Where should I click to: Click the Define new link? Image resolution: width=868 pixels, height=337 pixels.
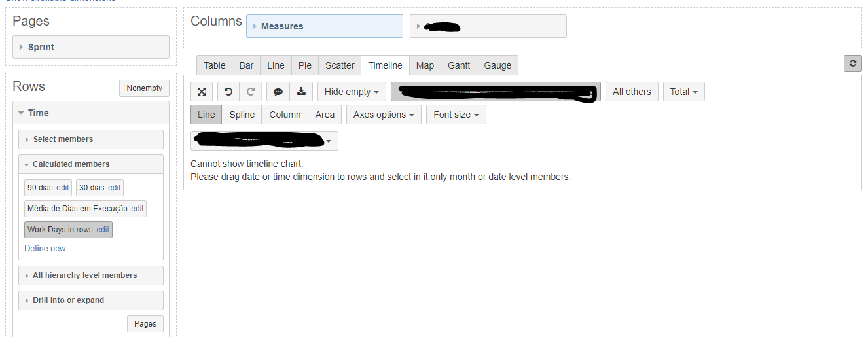coord(45,249)
